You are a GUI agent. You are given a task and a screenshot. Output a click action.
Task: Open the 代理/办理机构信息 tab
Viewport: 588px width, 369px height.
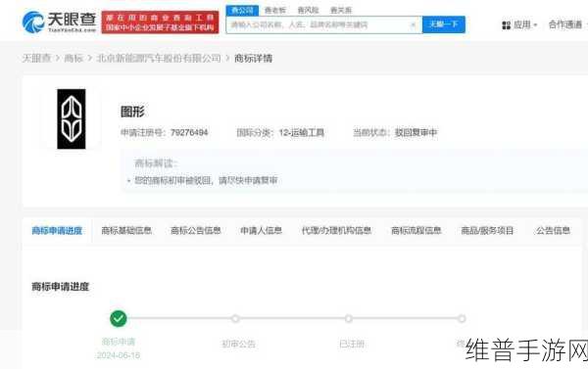click(x=336, y=231)
